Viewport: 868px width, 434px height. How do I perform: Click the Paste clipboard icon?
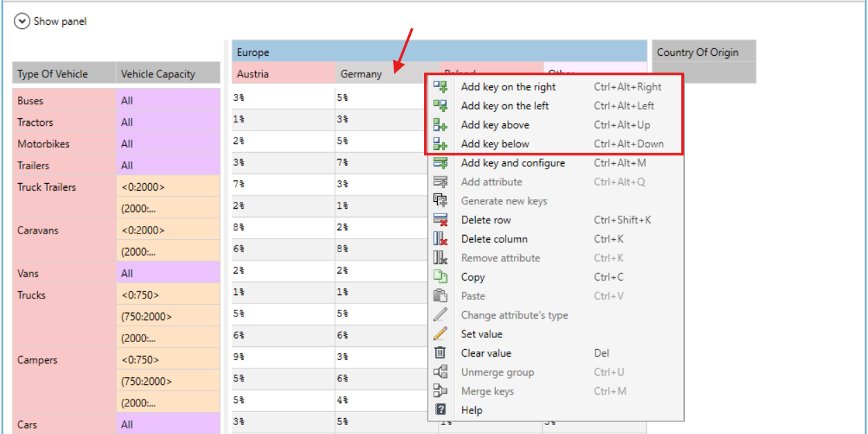[441, 296]
